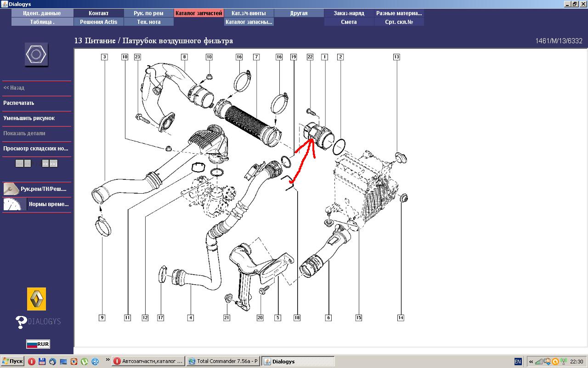This screenshot has width=588, height=368.
Task: Open the Тех. нота sub-tab
Action: 149,22
